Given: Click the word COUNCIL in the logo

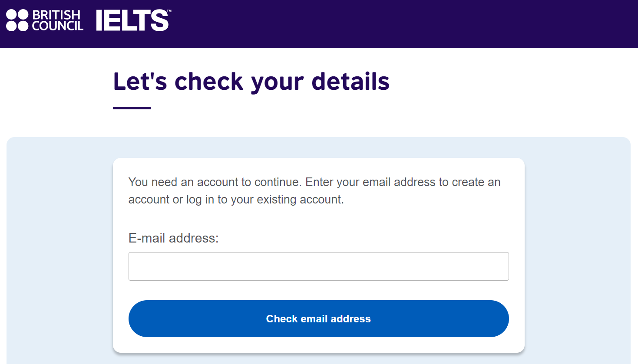Looking at the screenshot, I should point(58,26).
